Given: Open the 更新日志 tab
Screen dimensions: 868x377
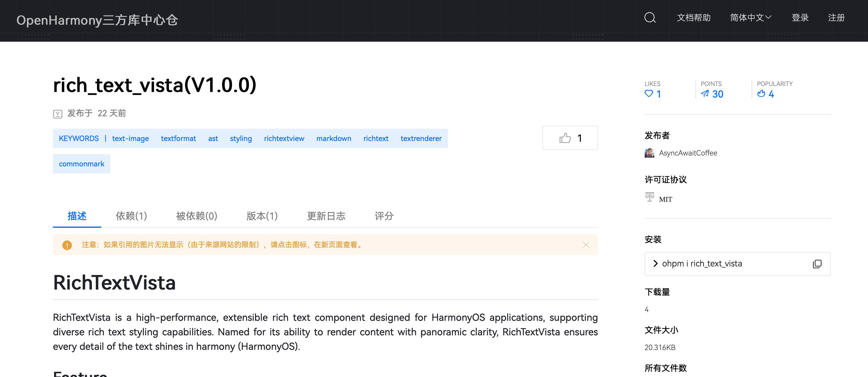Looking at the screenshot, I should click(x=326, y=216).
